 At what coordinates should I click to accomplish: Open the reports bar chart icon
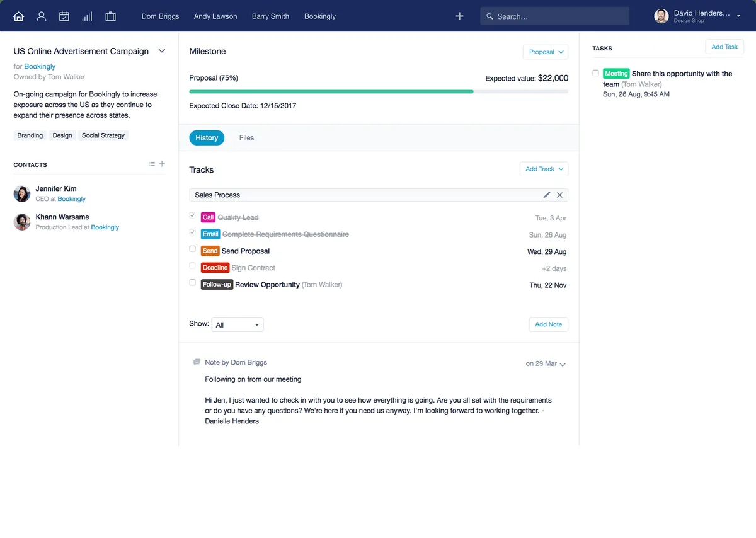[87, 16]
